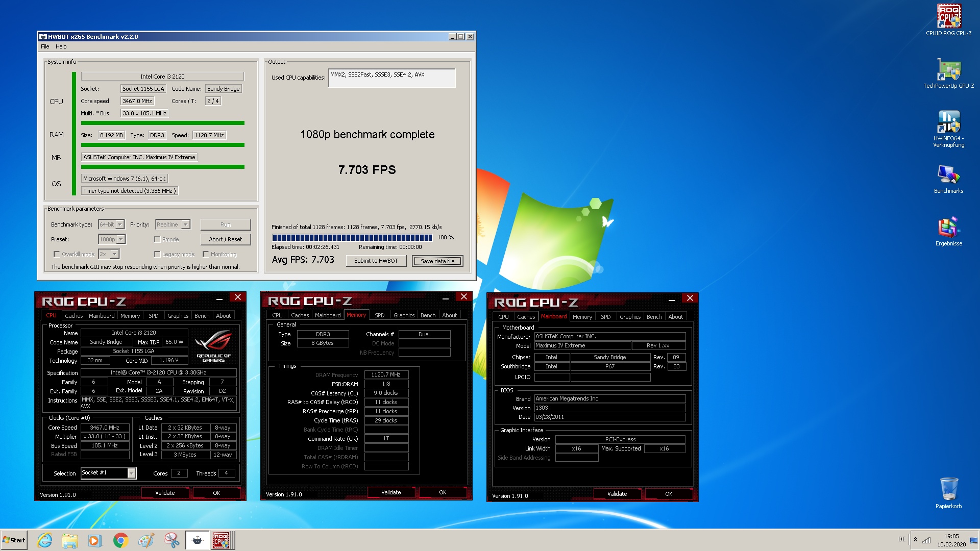
Task: Click the Core Speed 3467.0 MHz value
Action: tap(105, 428)
